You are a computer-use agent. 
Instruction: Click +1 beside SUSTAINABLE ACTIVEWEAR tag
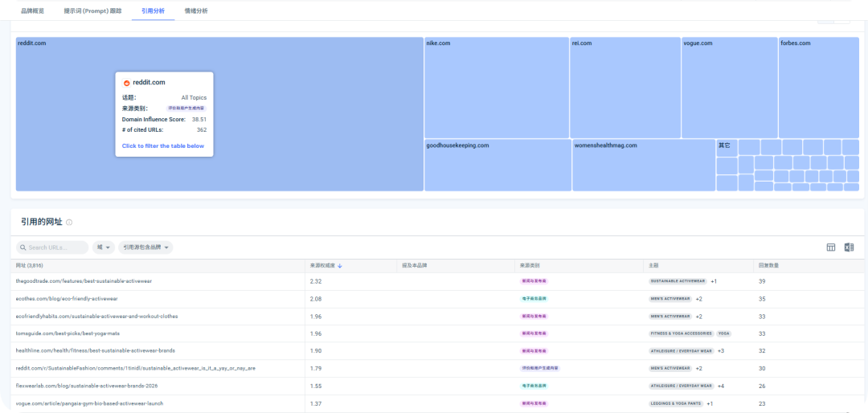coord(714,281)
